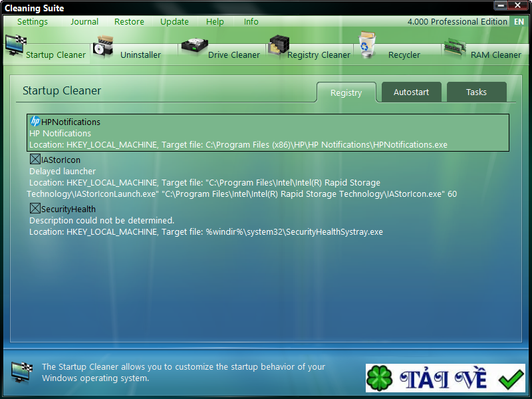The image size is (532, 399).
Task: Change language with the EN button
Action: [519, 22]
